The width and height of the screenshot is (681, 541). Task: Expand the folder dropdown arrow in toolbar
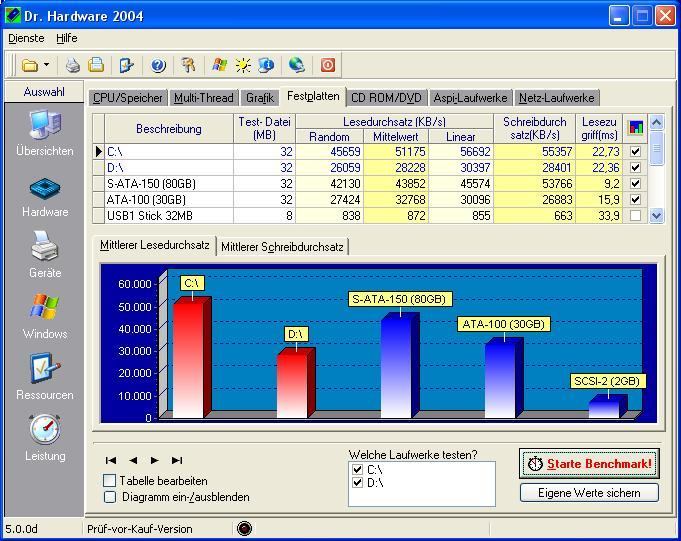click(x=46, y=65)
